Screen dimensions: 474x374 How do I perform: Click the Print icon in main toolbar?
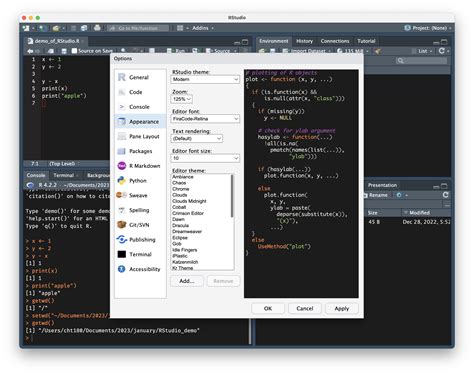pyautogui.click(x=97, y=28)
